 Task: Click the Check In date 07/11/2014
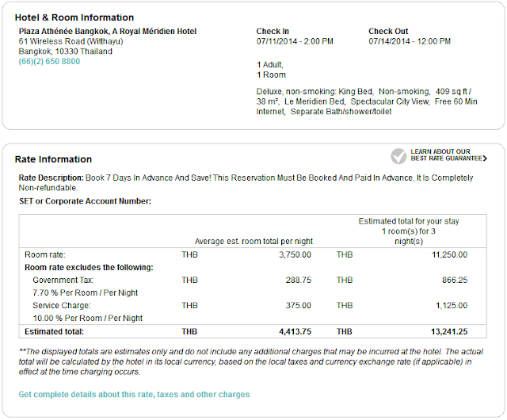pos(295,41)
